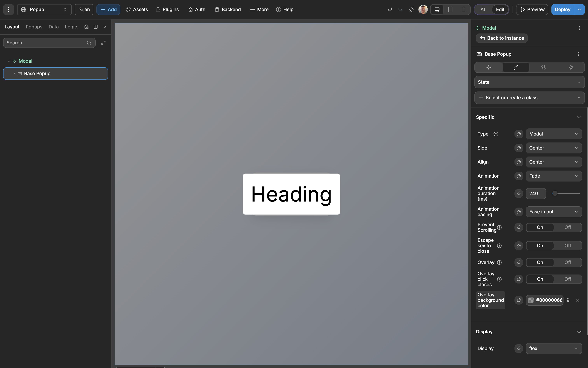Viewport: 588px width, 368px height.
Task: Click the en language button
Action: 84,10
